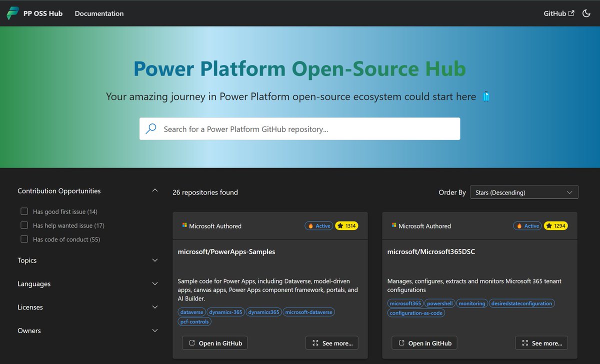The width and height of the screenshot is (600, 364).
Task: Select the pcf-controls topic tag
Action: point(194,321)
